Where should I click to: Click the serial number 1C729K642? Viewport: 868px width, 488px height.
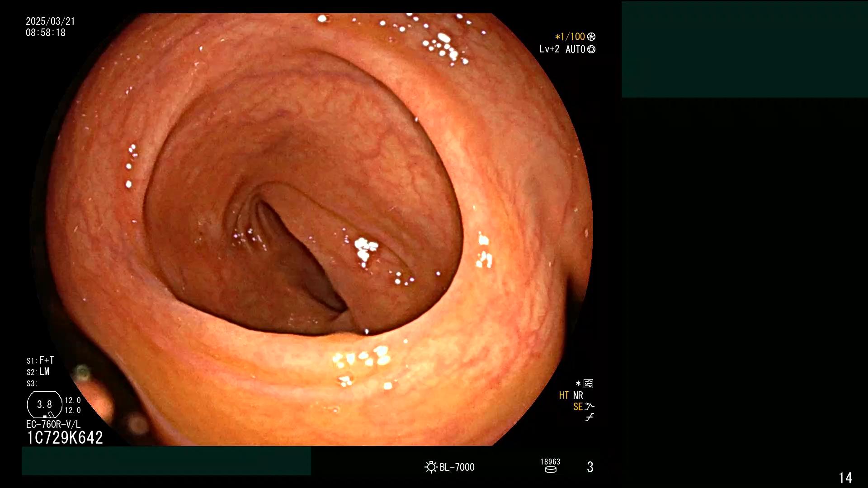click(x=65, y=437)
